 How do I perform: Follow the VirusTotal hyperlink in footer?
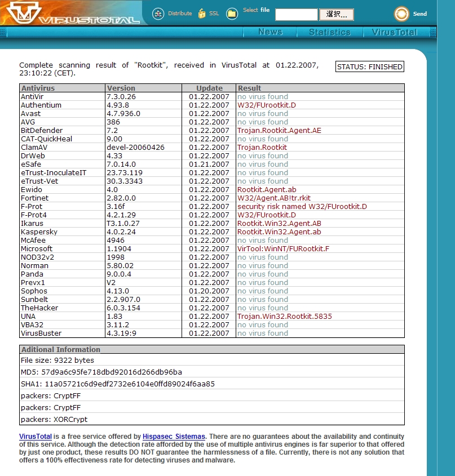36,437
